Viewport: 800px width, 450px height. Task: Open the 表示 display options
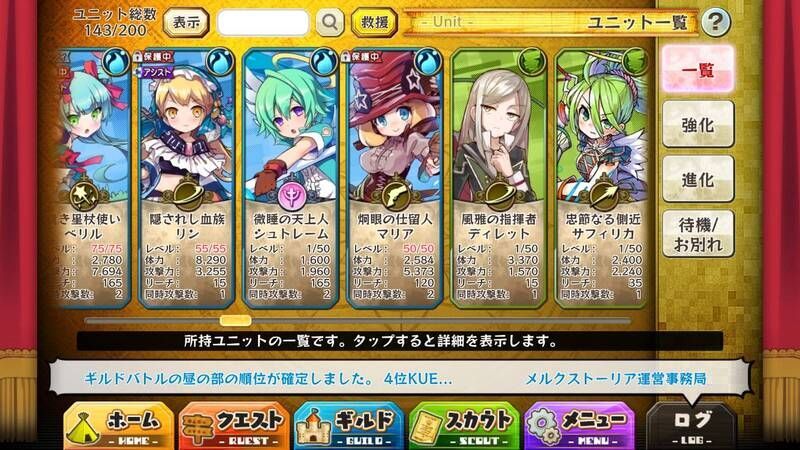coord(187,22)
